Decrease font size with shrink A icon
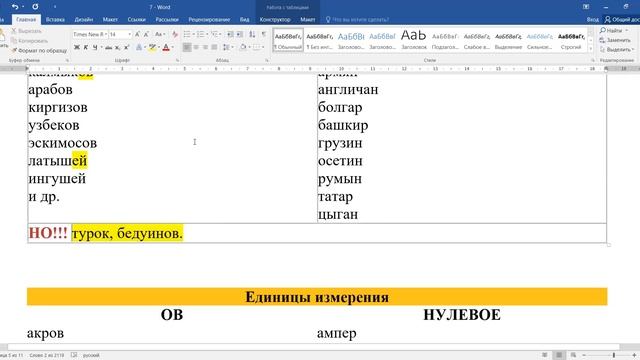Image resolution: width=640 pixels, height=360 pixels. tap(147, 35)
